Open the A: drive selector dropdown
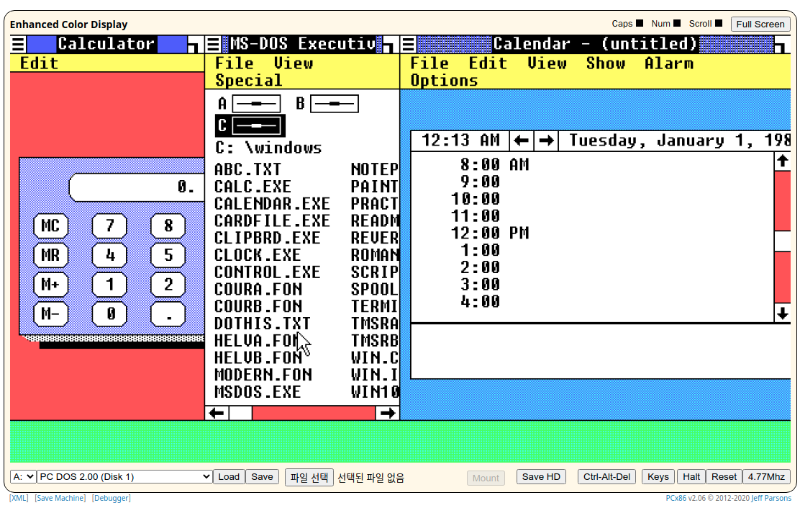The image size is (800, 508). (x=23, y=477)
